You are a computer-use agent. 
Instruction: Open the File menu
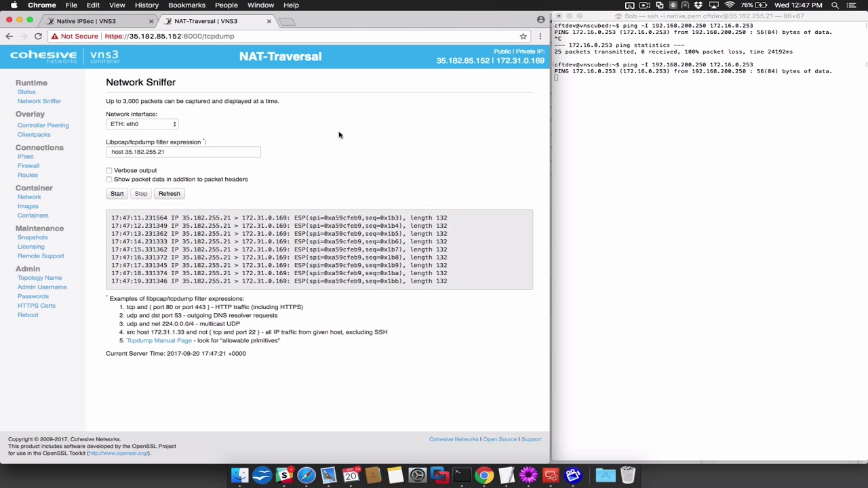point(71,5)
